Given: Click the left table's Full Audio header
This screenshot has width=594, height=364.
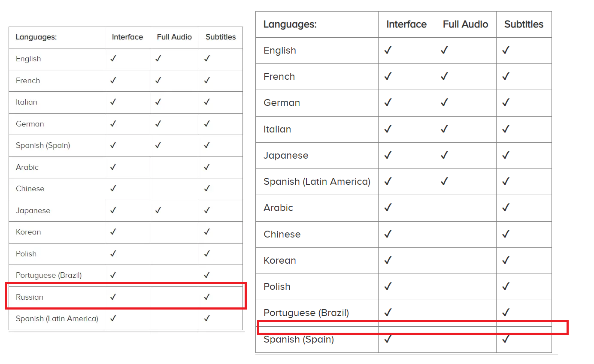Looking at the screenshot, I should (x=174, y=37).
